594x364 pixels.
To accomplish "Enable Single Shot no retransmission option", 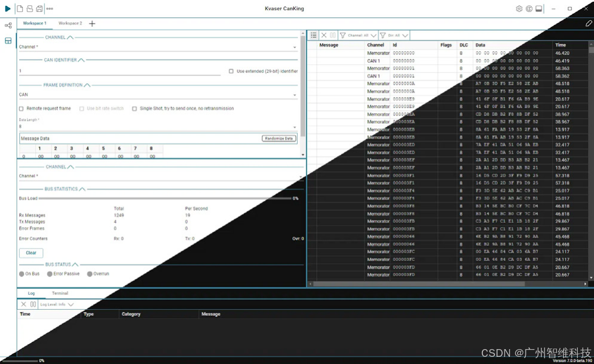I will [134, 108].
